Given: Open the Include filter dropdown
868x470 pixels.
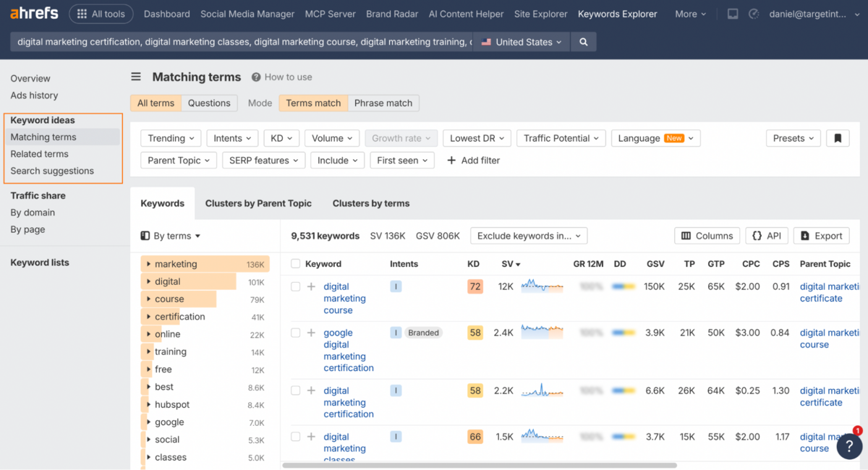Looking at the screenshot, I should [x=337, y=161].
